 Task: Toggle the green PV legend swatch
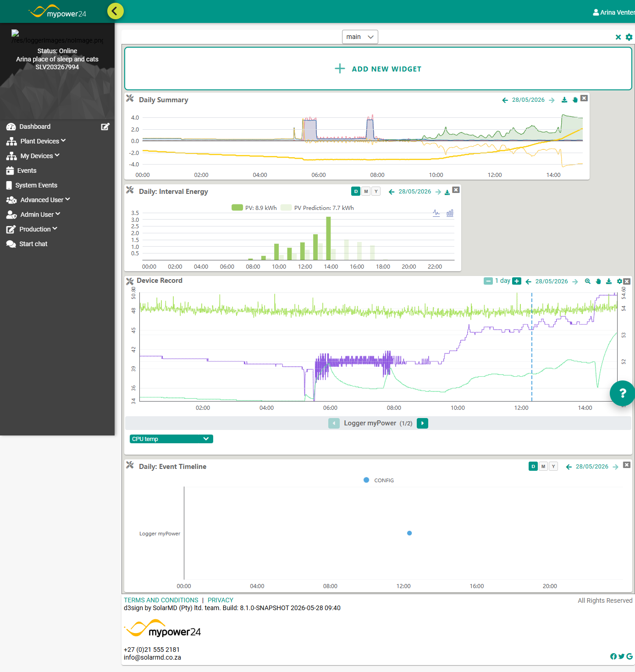tap(237, 208)
